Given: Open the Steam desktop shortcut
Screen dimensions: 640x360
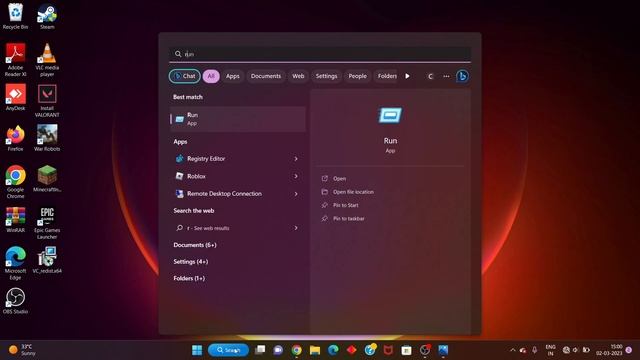Looking at the screenshot, I should [47, 16].
